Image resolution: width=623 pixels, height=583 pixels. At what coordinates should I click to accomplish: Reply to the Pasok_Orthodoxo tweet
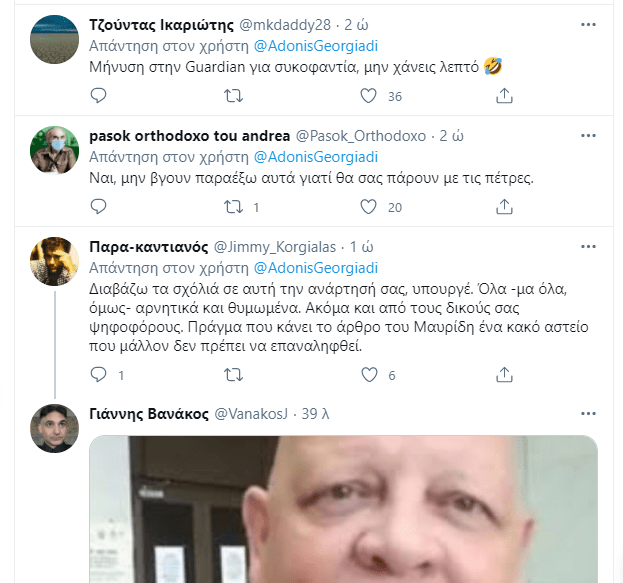tap(98, 207)
